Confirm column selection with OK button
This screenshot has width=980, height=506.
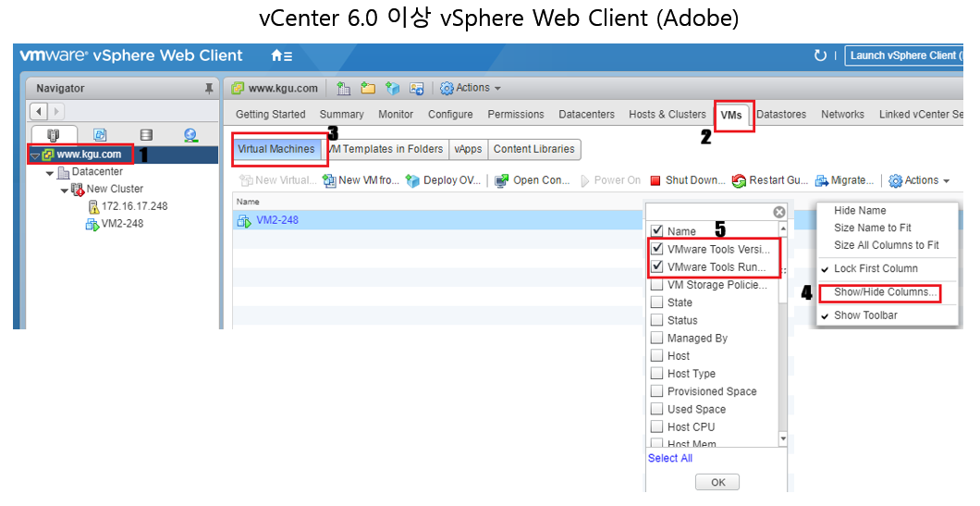(x=718, y=482)
